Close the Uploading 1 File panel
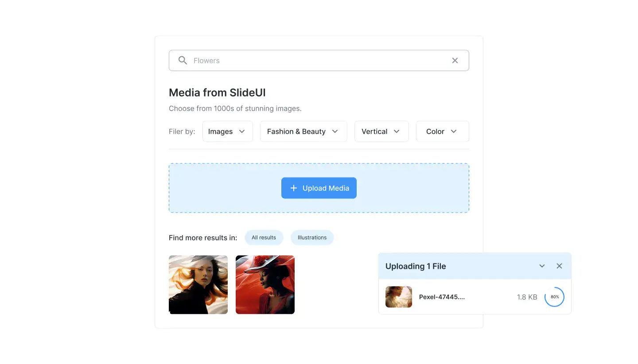Image resolution: width=638 pixels, height=364 pixels. pyautogui.click(x=559, y=266)
